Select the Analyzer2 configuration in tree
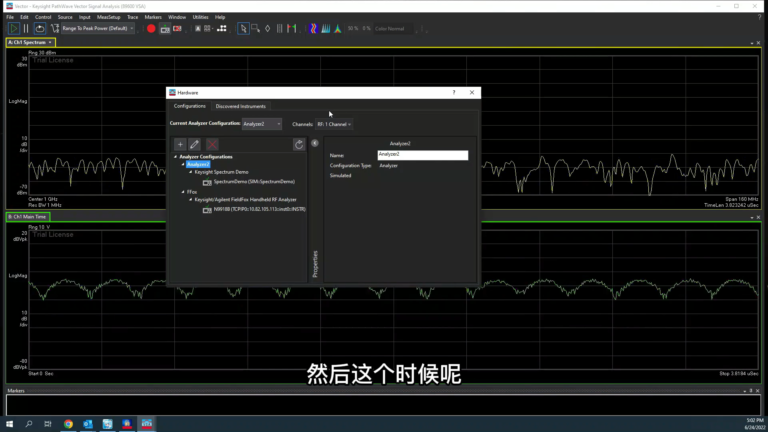 pyautogui.click(x=198, y=165)
